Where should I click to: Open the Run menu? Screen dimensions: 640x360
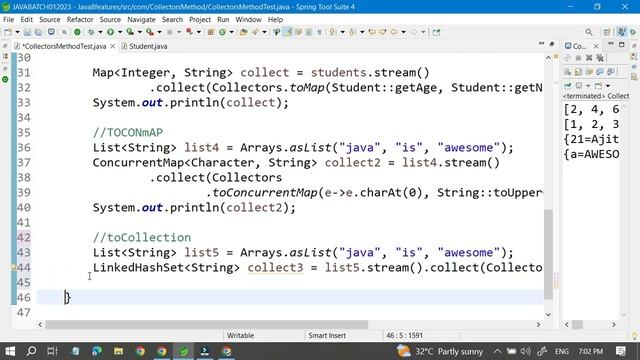(x=223, y=19)
